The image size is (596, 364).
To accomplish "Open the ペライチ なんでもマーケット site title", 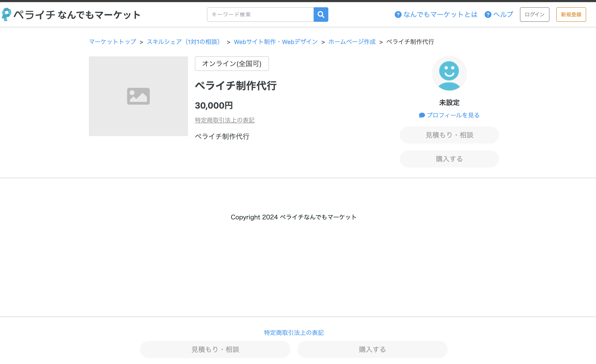I will pos(77,15).
